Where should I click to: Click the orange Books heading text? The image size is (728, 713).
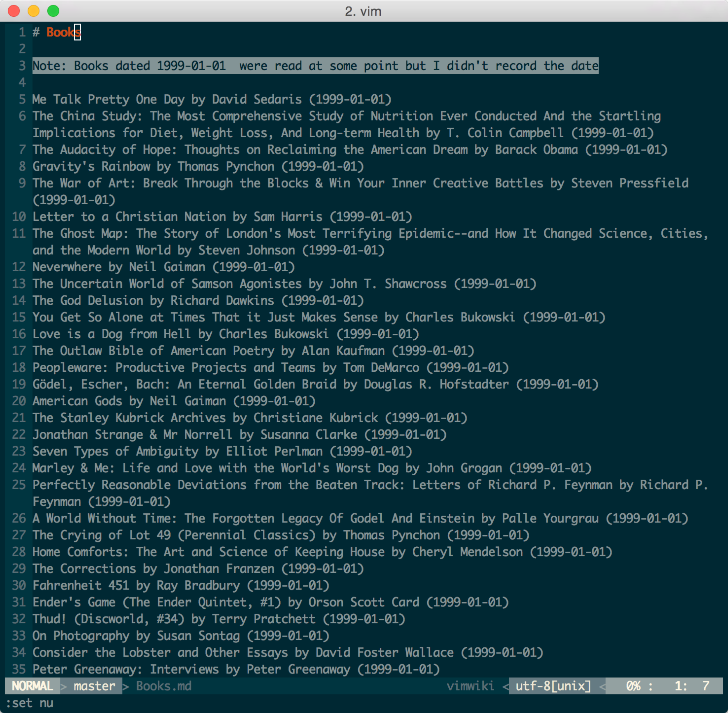[x=62, y=32]
